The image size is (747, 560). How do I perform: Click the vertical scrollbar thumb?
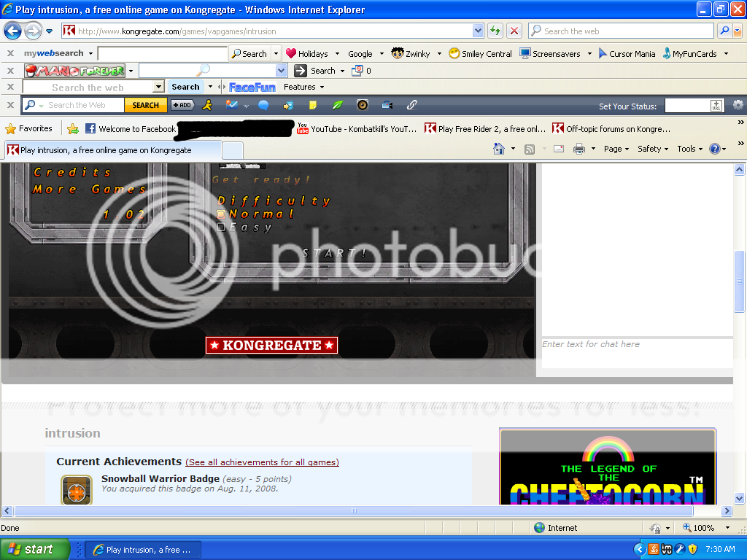pyautogui.click(x=740, y=281)
